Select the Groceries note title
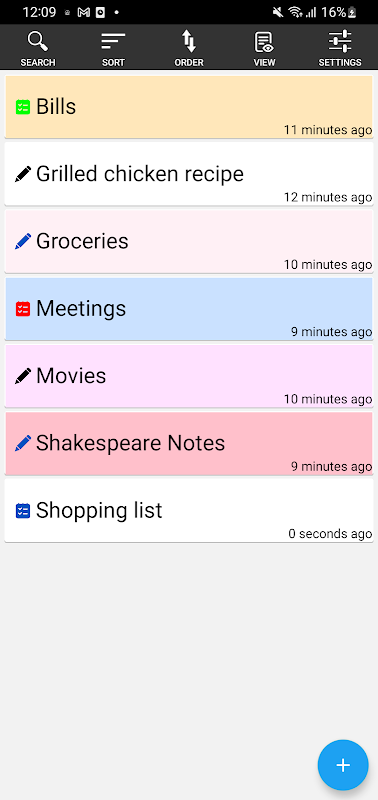This screenshot has width=378, height=800. pyautogui.click(x=82, y=241)
